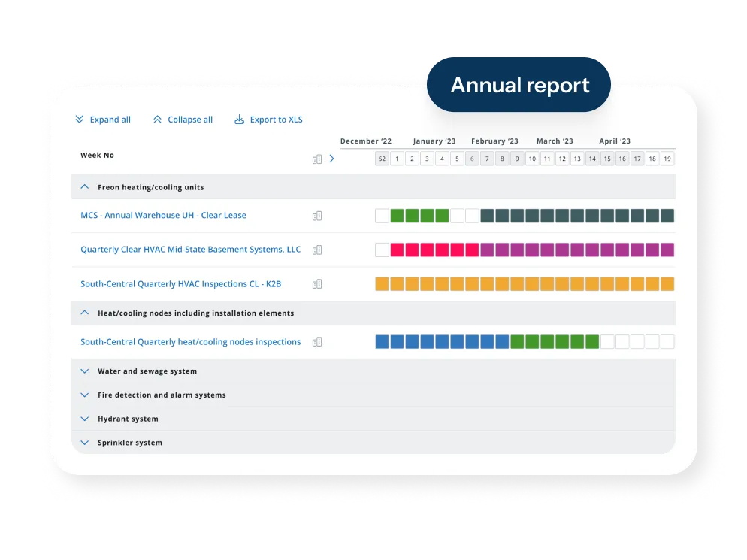Expand the Water and sewage system section
This screenshot has width=747, height=560.
click(x=85, y=371)
